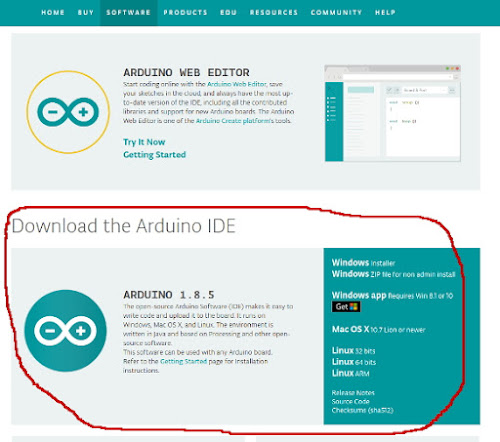Open the Source Code link
Image resolution: width=500 pixels, height=442 pixels.
coord(350,401)
